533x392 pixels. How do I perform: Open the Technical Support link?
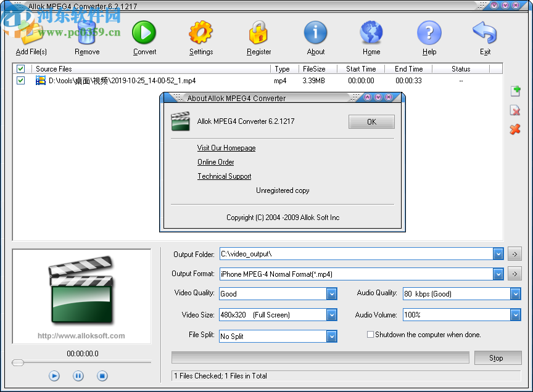click(224, 176)
